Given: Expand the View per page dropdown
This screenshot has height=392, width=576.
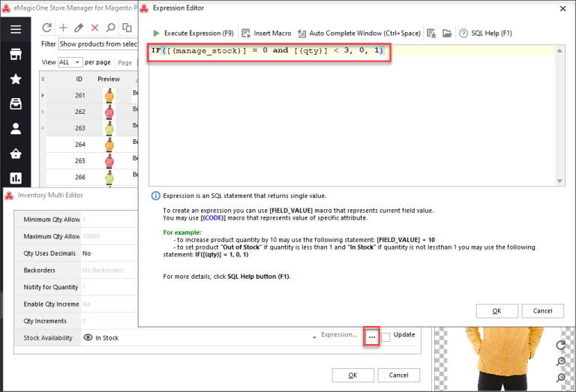Looking at the screenshot, I should pos(69,62).
